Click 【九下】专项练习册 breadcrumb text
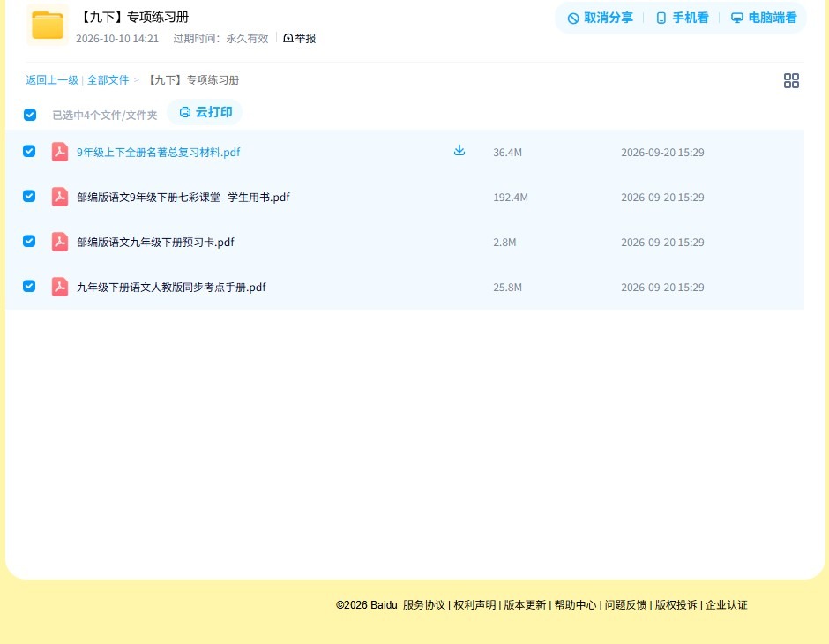This screenshot has width=829, height=644. [x=192, y=80]
